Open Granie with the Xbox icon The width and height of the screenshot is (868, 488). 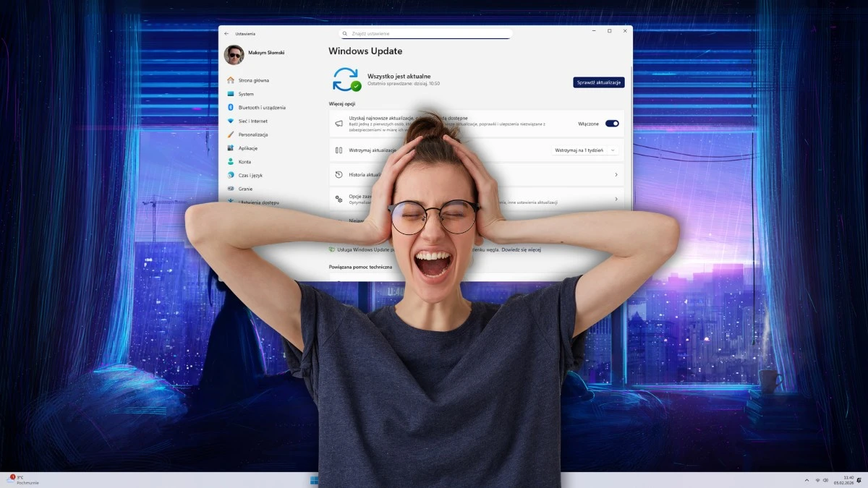coord(231,189)
